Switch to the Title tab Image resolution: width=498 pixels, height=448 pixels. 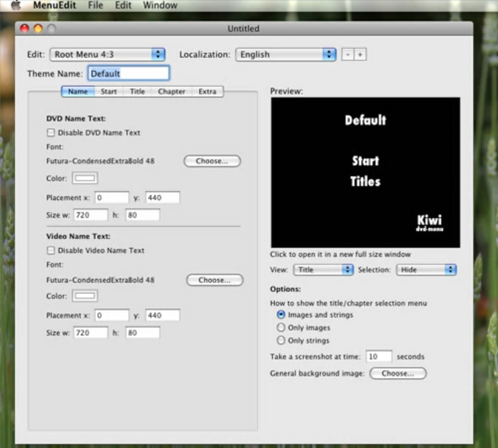[137, 91]
